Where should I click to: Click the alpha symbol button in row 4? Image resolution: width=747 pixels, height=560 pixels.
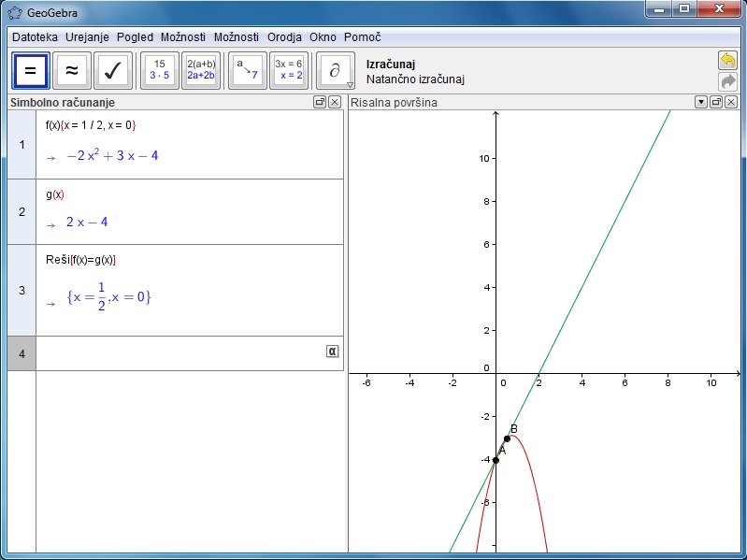pyautogui.click(x=332, y=351)
